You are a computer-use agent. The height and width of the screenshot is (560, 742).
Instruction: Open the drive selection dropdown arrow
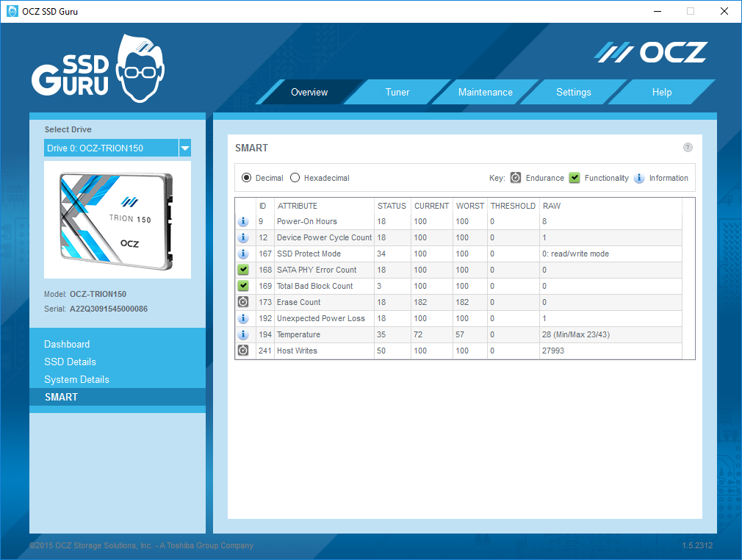click(x=185, y=148)
